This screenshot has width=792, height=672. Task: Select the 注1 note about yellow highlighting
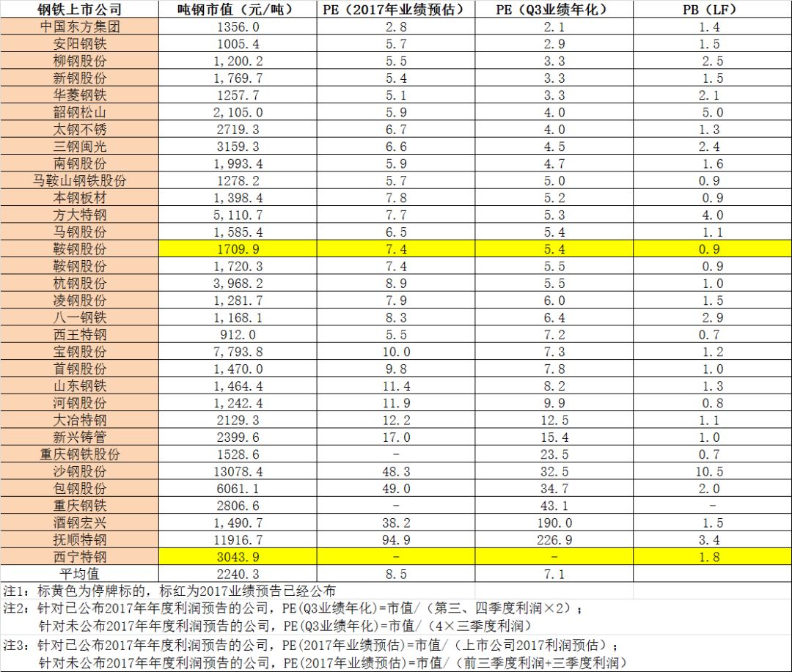(x=169, y=591)
